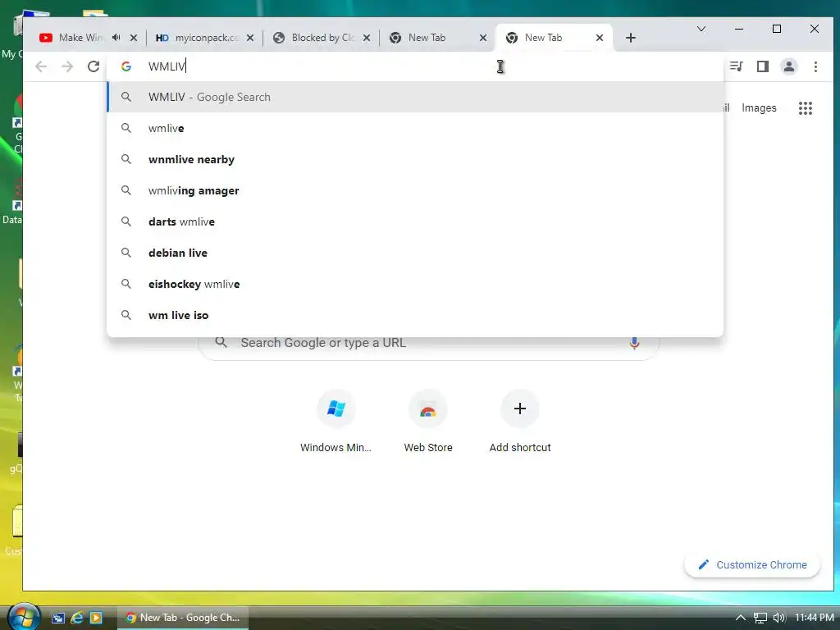Expand the tab search chevron
840x630 pixels.
(x=701, y=29)
